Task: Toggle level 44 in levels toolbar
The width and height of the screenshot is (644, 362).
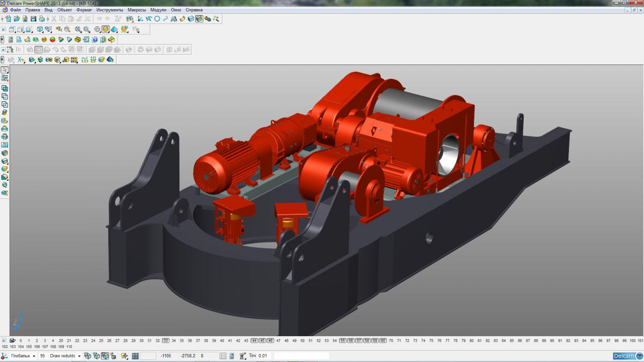Action: pyautogui.click(x=254, y=341)
